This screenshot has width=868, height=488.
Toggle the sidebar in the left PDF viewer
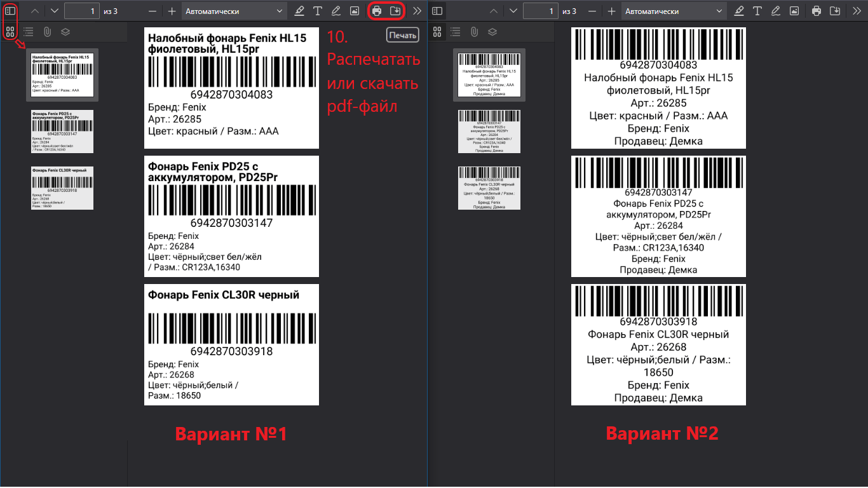(x=10, y=11)
